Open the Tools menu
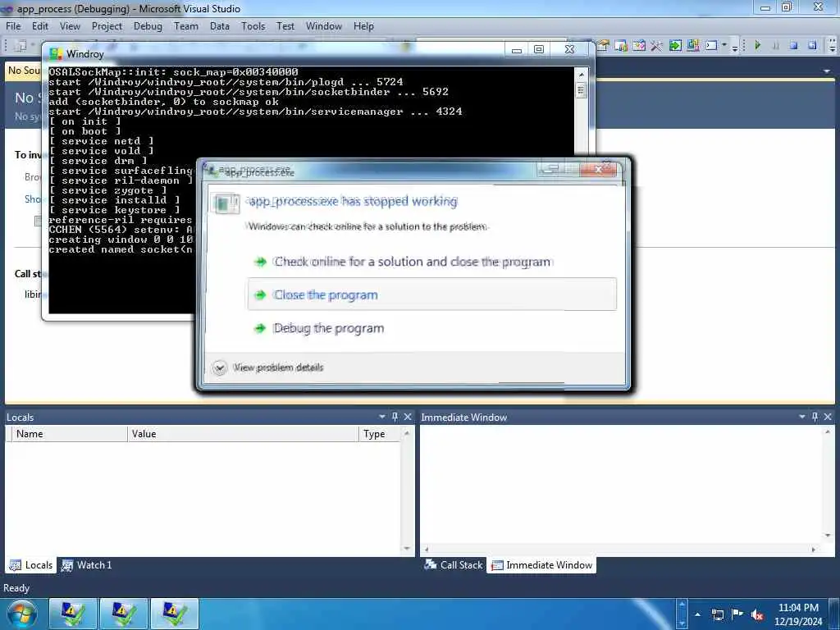This screenshot has height=630, width=840. [x=253, y=25]
